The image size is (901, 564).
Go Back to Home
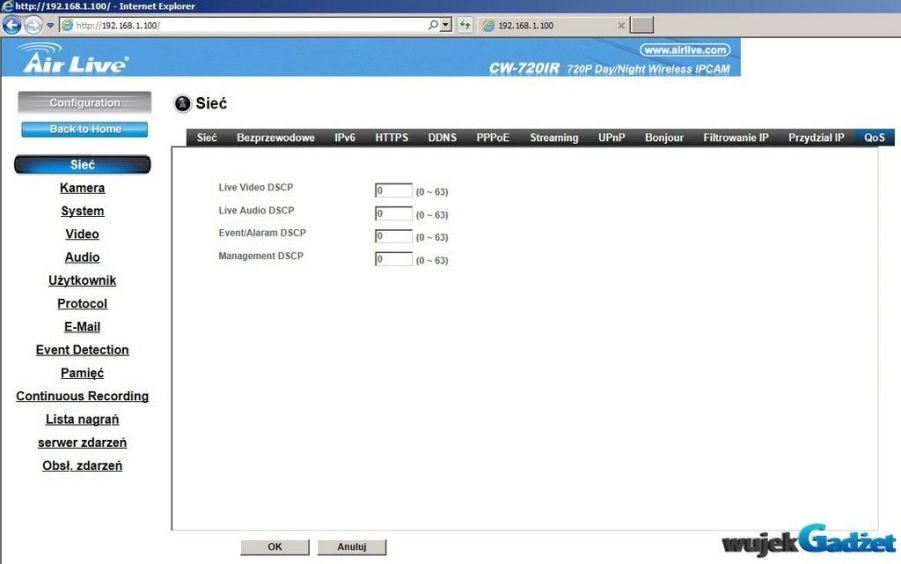85,129
